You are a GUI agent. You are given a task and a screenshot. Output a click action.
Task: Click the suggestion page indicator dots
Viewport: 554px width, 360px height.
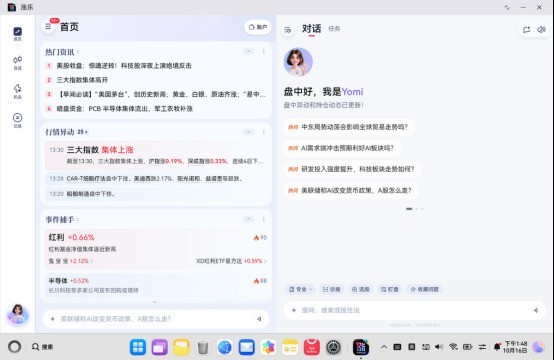[x=414, y=209]
